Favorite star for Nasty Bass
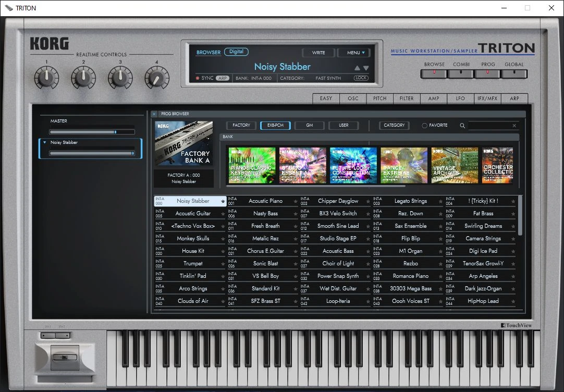The width and height of the screenshot is (564, 392). (296, 214)
